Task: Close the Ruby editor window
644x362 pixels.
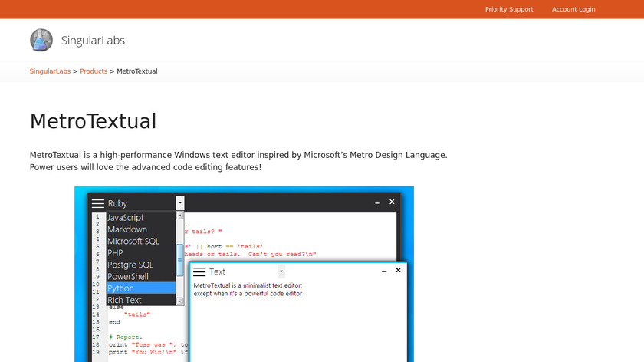Action: pyautogui.click(x=392, y=202)
